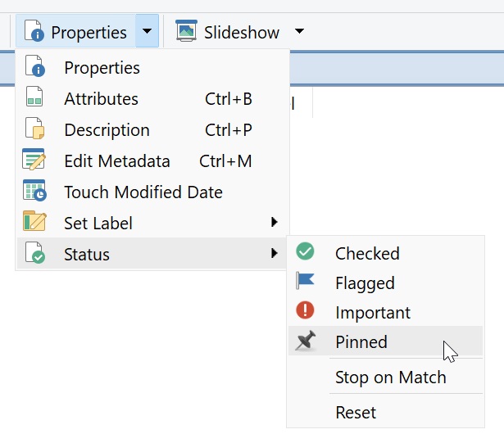Click the Pinned pushpin icon
The image size is (504, 443).
tap(306, 341)
